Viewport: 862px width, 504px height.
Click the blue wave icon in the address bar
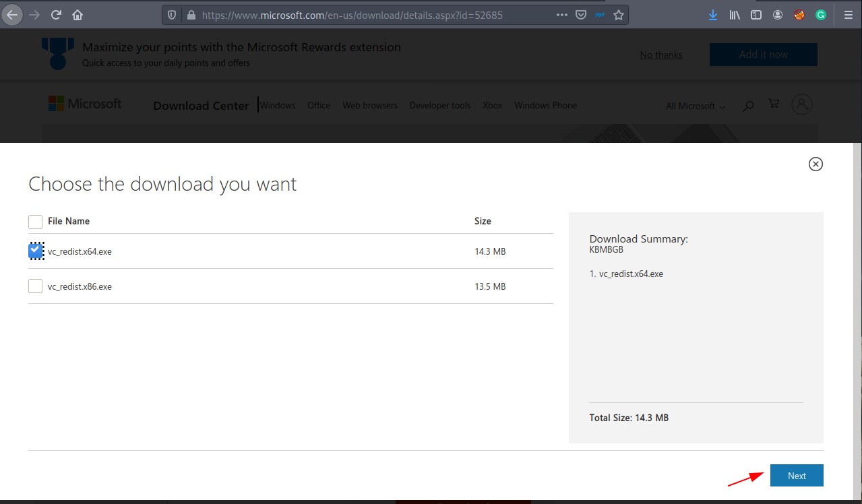pyautogui.click(x=599, y=15)
